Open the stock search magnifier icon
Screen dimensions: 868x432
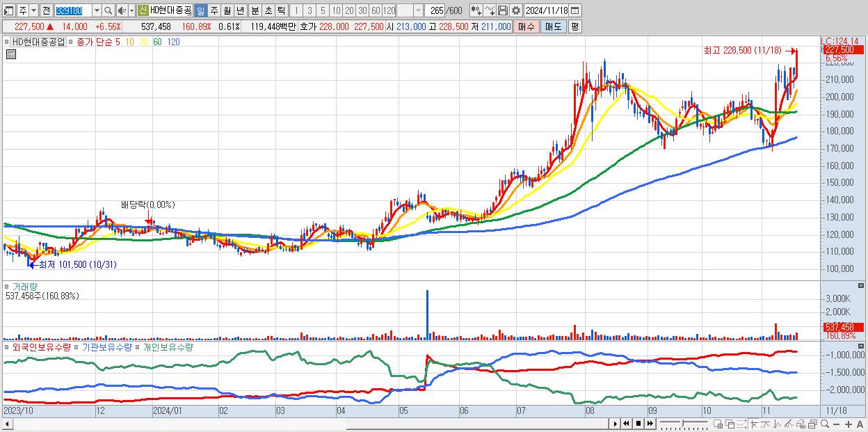(108, 10)
